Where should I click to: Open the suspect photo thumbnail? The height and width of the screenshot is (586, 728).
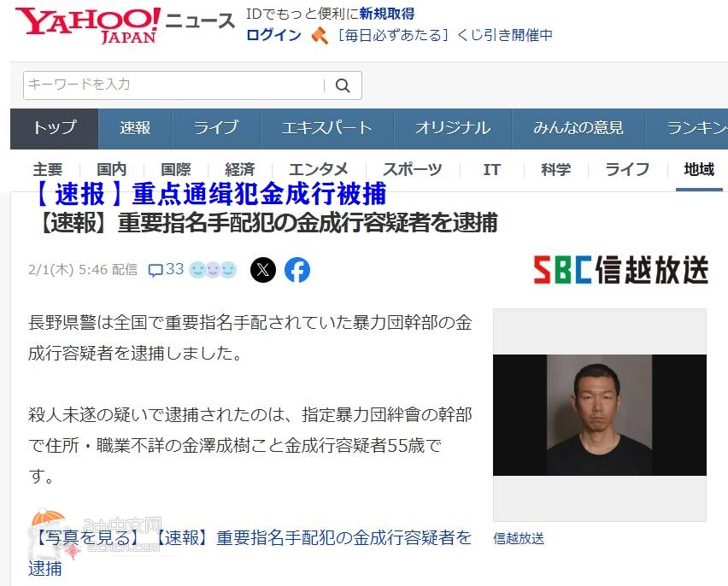pyautogui.click(x=599, y=414)
